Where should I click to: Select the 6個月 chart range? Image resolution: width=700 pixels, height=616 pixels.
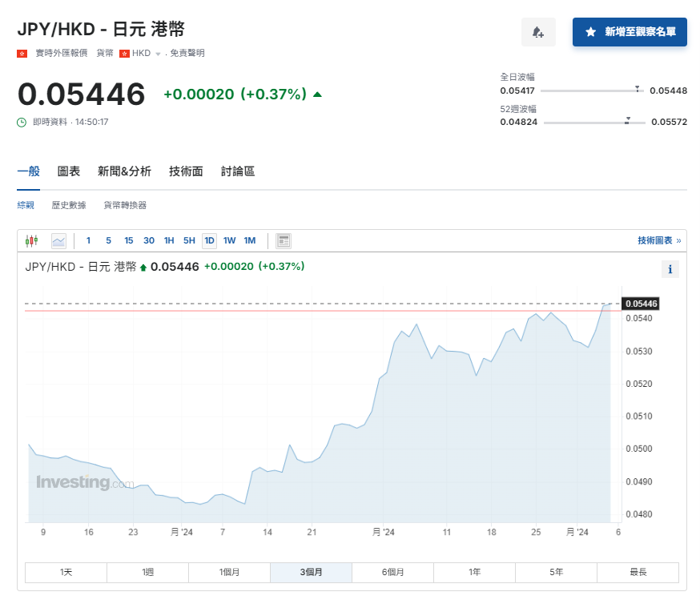tap(392, 572)
